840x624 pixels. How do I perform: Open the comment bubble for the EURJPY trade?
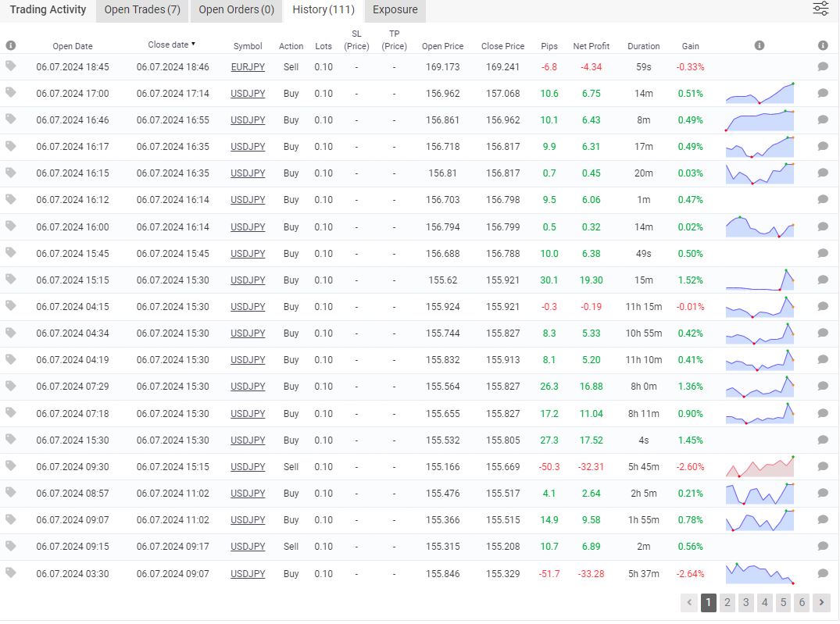823,67
